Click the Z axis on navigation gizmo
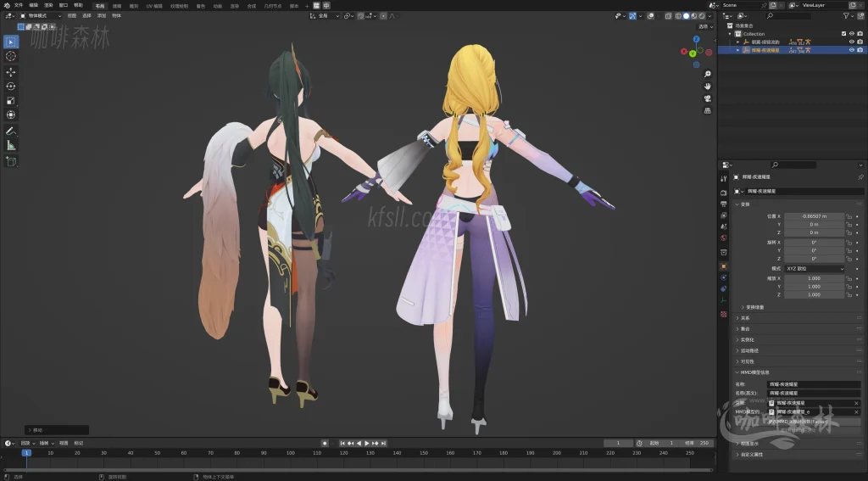This screenshot has width=868, height=481. click(x=697, y=39)
